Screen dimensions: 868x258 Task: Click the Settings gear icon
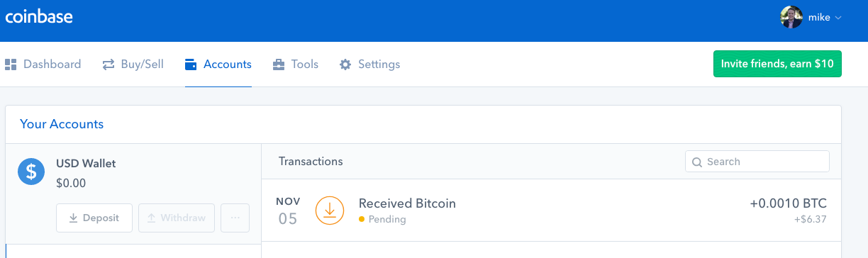345,64
